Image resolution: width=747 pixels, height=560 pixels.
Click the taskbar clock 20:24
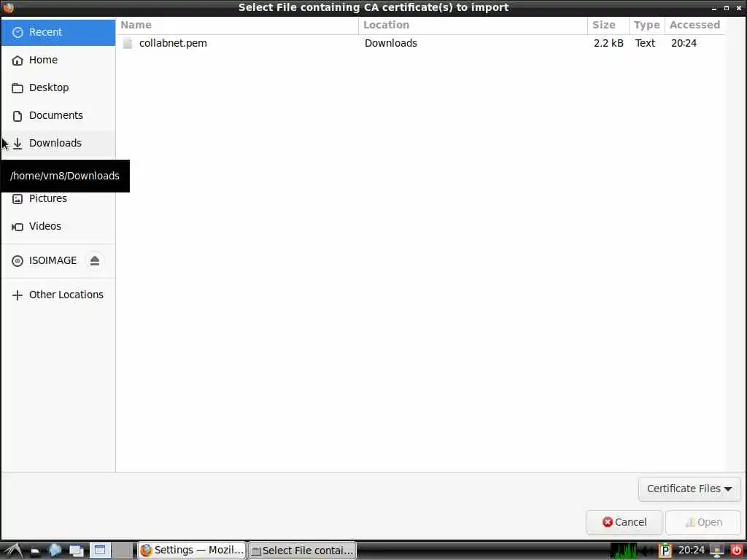(691, 551)
